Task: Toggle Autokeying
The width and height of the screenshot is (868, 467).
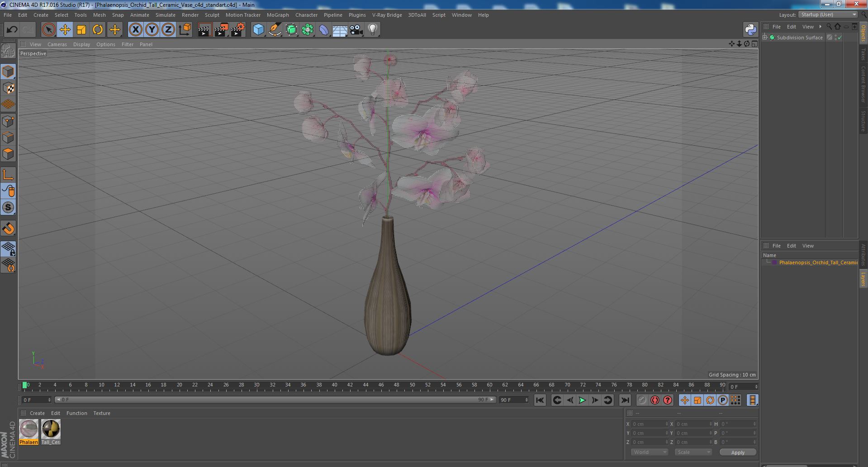Action: click(x=655, y=400)
